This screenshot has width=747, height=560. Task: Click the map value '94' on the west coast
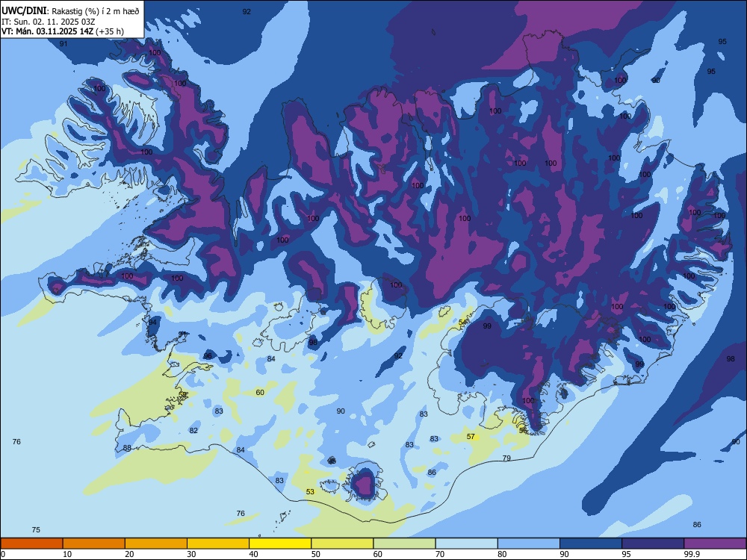(152, 323)
